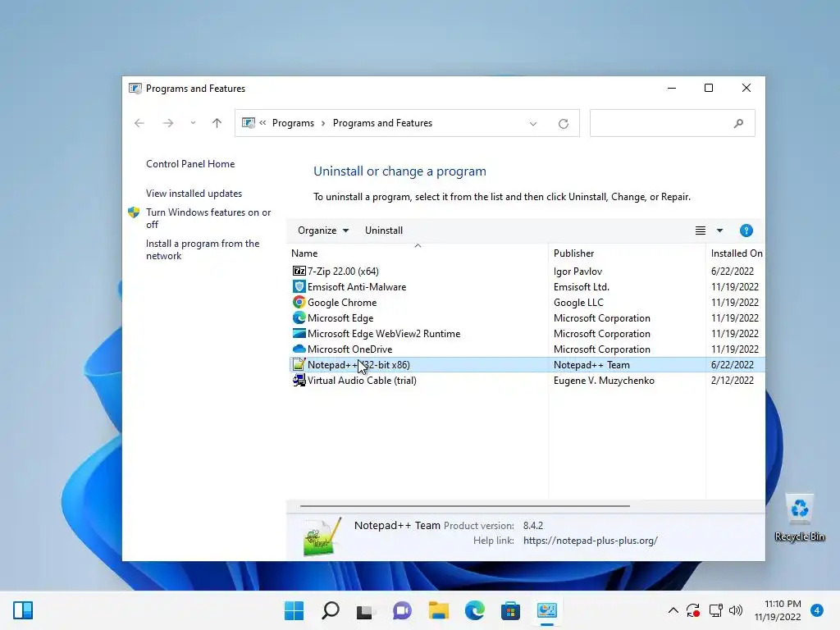This screenshot has width=840, height=630.
Task: Click in the search input field
Action: click(x=673, y=123)
